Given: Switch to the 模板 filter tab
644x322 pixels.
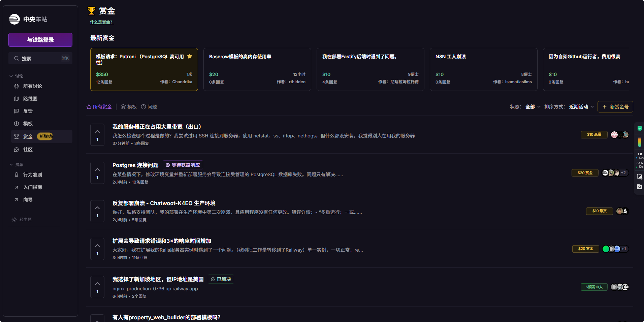Looking at the screenshot, I should click(x=129, y=107).
